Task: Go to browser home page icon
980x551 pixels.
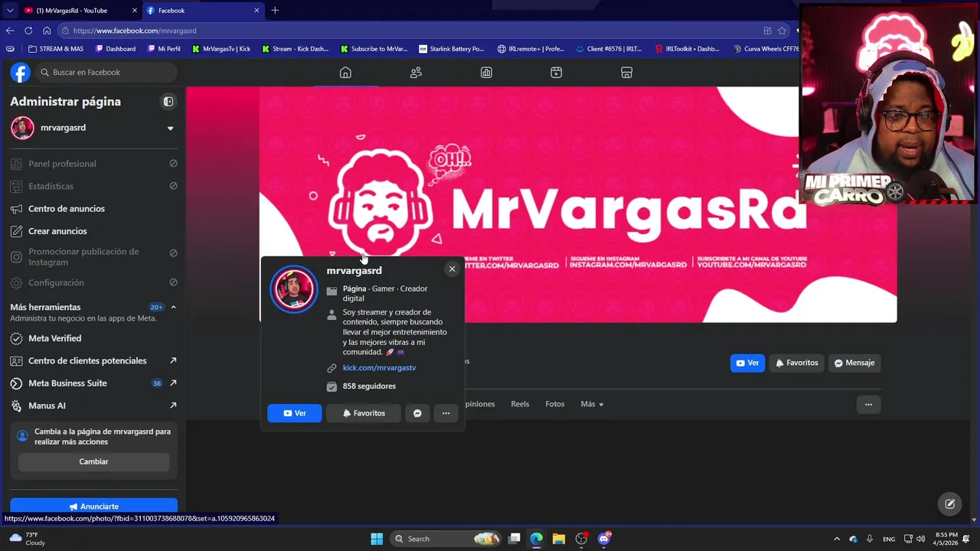Action: click(47, 31)
